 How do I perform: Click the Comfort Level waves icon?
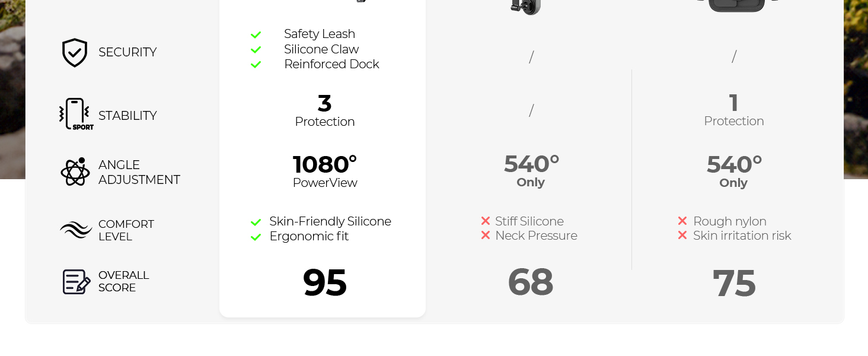[76, 230]
